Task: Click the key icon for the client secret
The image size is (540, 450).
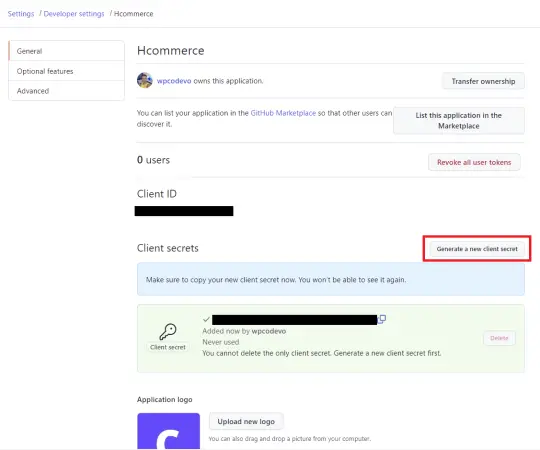Action: [168, 332]
